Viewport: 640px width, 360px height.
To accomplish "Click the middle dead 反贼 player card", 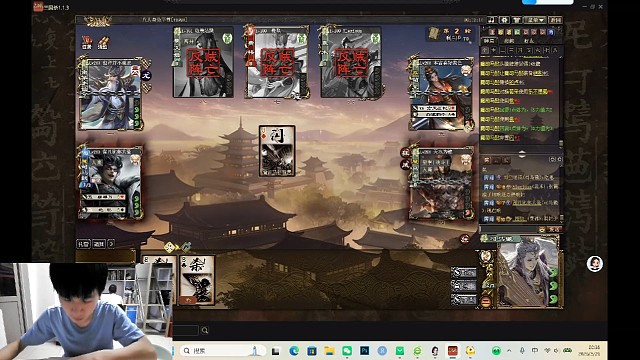I will pos(277,62).
